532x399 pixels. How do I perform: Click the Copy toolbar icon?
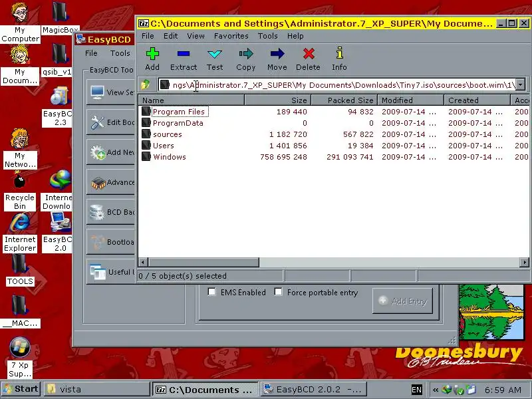tap(246, 54)
